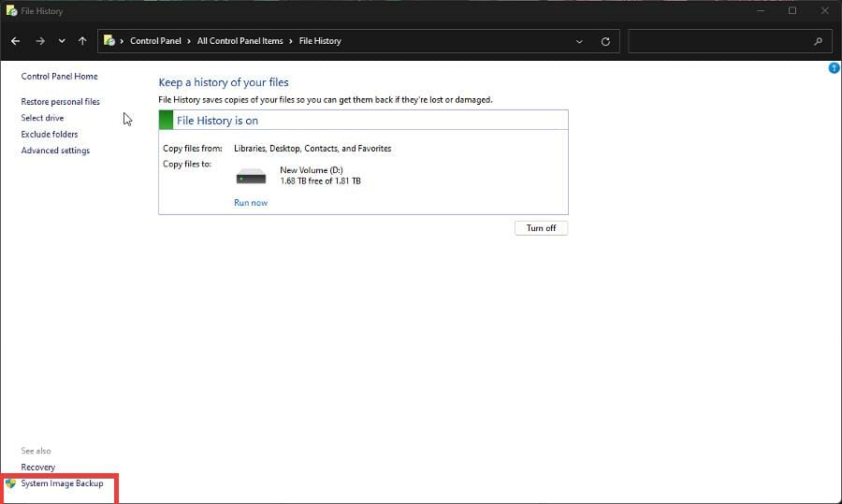Open the blue help icon
The width and height of the screenshot is (842, 504).
click(x=834, y=67)
